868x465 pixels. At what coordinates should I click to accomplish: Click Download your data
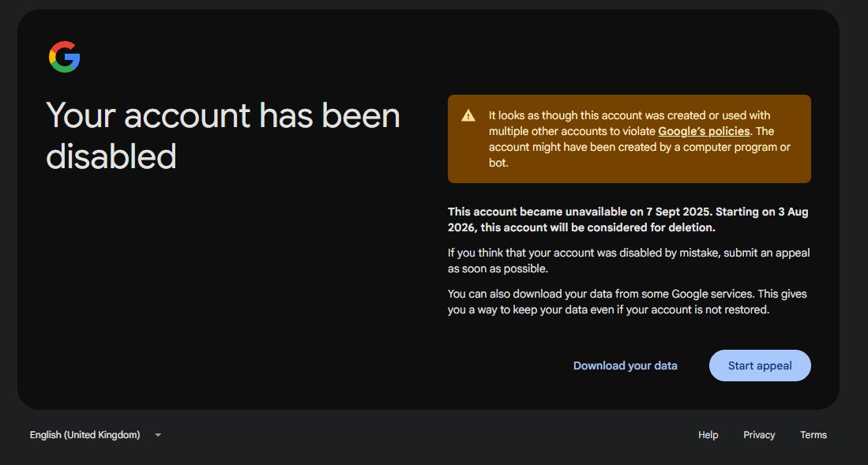[x=625, y=366]
